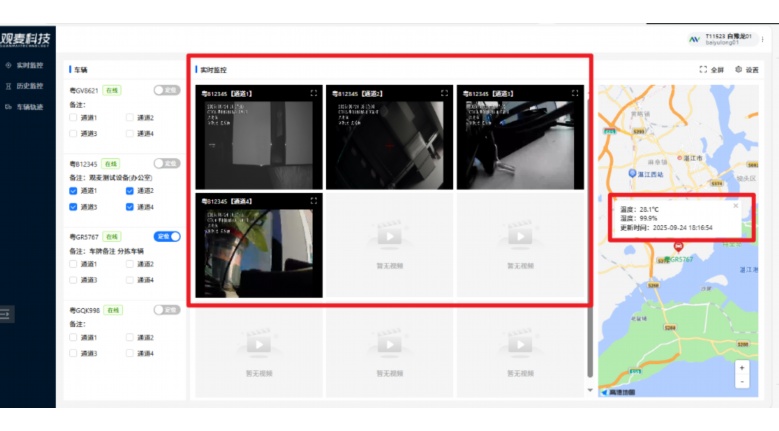Select the 通道3 live video feed

[520, 137]
